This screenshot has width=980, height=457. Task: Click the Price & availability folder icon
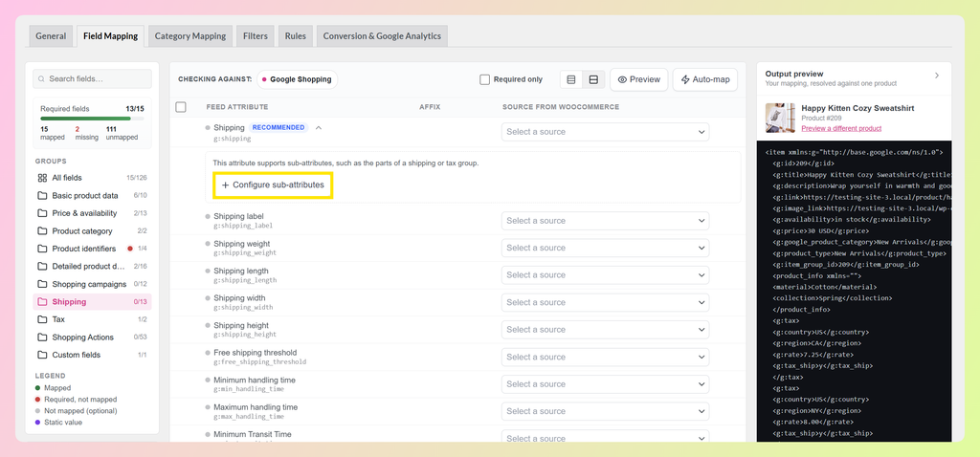point(42,213)
